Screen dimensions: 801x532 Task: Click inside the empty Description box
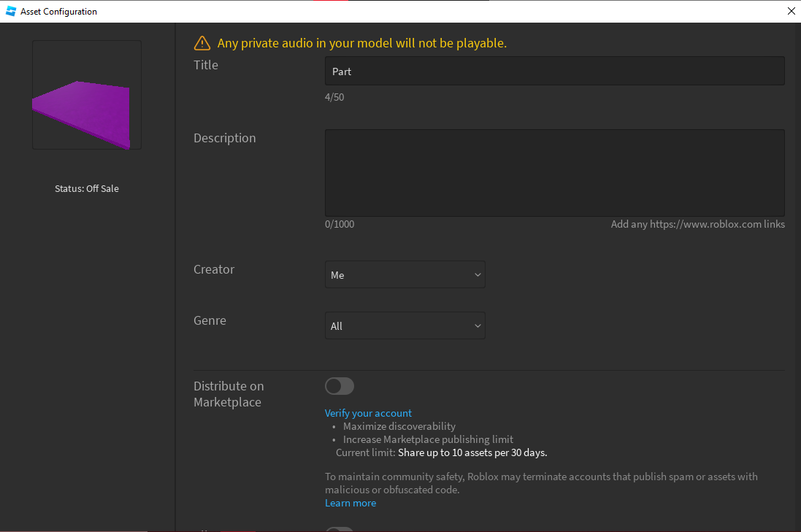pos(554,172)
